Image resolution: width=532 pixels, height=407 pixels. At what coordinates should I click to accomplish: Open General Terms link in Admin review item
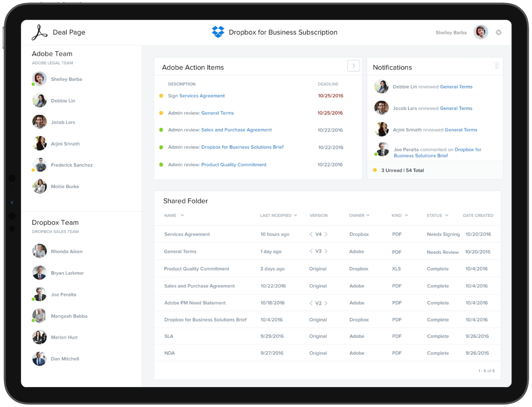217,113
